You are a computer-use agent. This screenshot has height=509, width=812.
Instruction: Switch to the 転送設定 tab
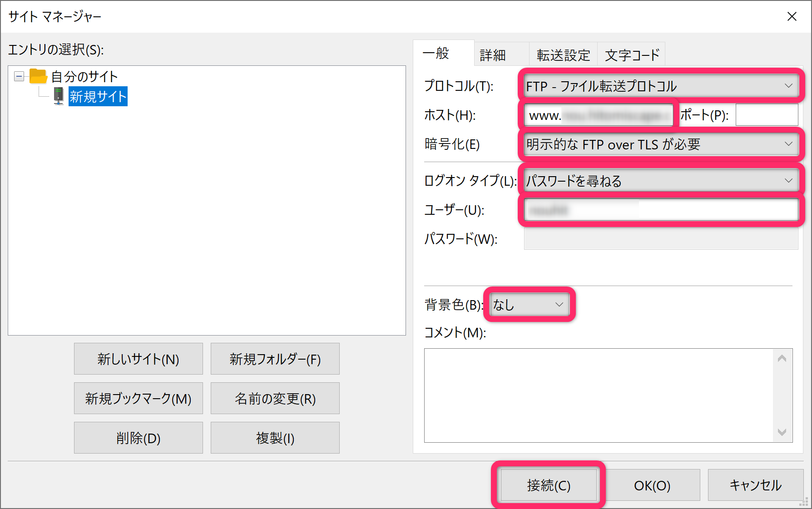click(563, 54)
